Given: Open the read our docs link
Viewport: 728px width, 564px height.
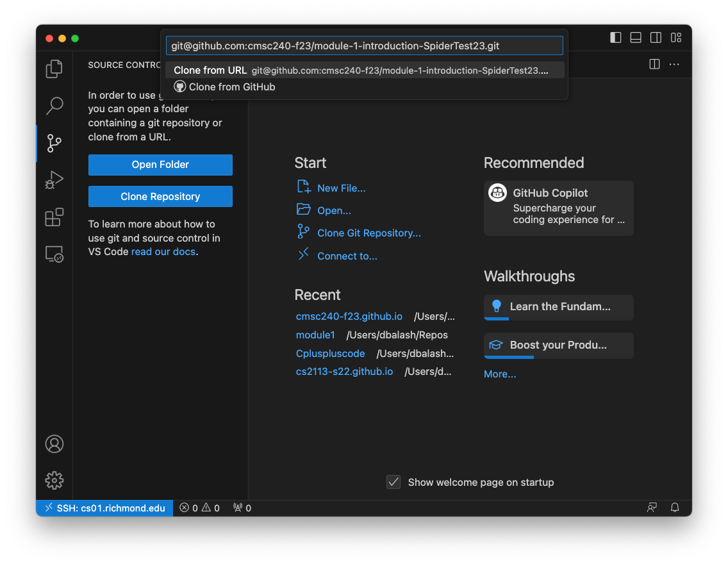Looking at the screenshot, I should [x=163, y=252].
